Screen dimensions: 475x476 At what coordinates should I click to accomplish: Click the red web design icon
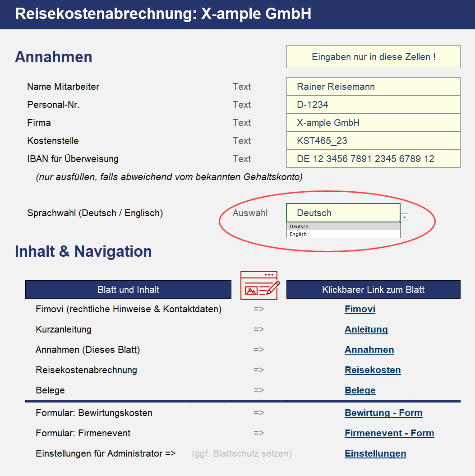260,285
